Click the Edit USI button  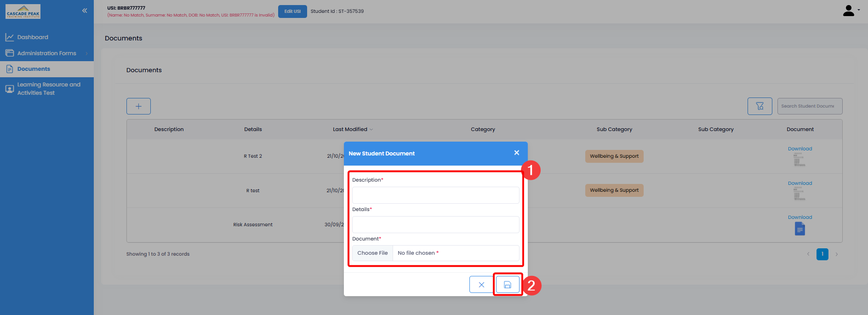pos(292,11)
